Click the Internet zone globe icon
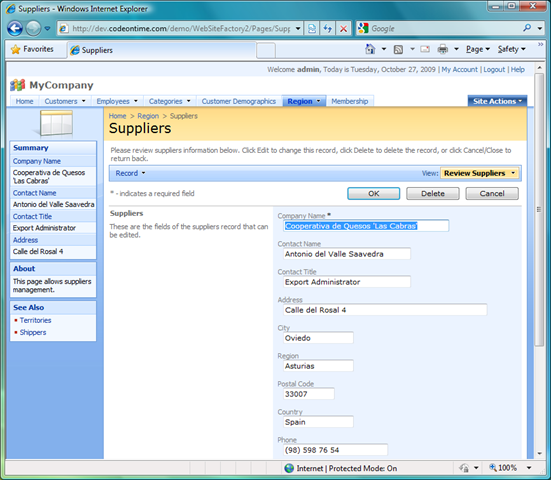Image resolution: width=551 pixels, height=480 pixels. 289,468
